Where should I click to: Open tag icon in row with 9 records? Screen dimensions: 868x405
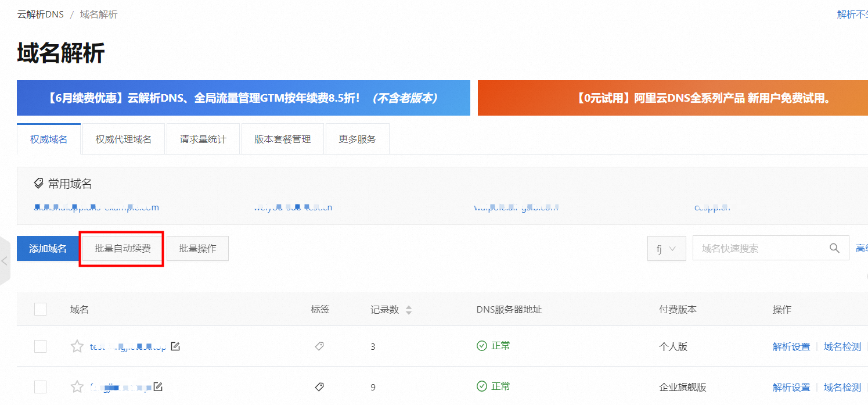[x=319, y=386]
